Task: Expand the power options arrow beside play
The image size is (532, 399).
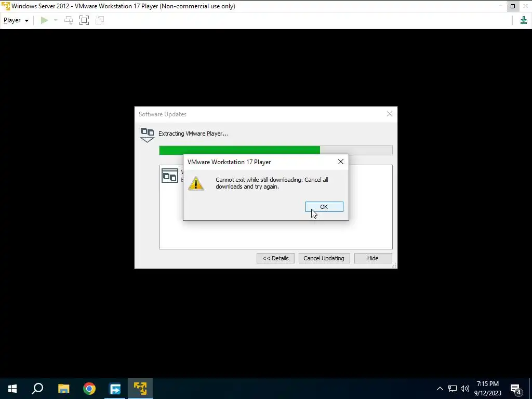Action: [x=56, y=20]
